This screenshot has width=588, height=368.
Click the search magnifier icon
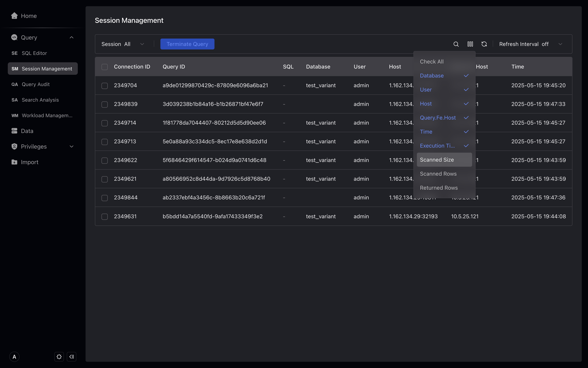[x=456, y=44]
